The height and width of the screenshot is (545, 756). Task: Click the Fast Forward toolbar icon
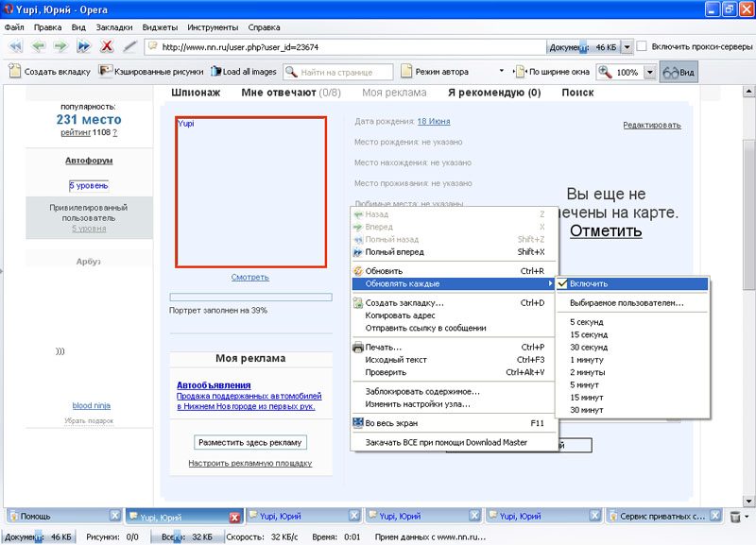coord(83,46)
